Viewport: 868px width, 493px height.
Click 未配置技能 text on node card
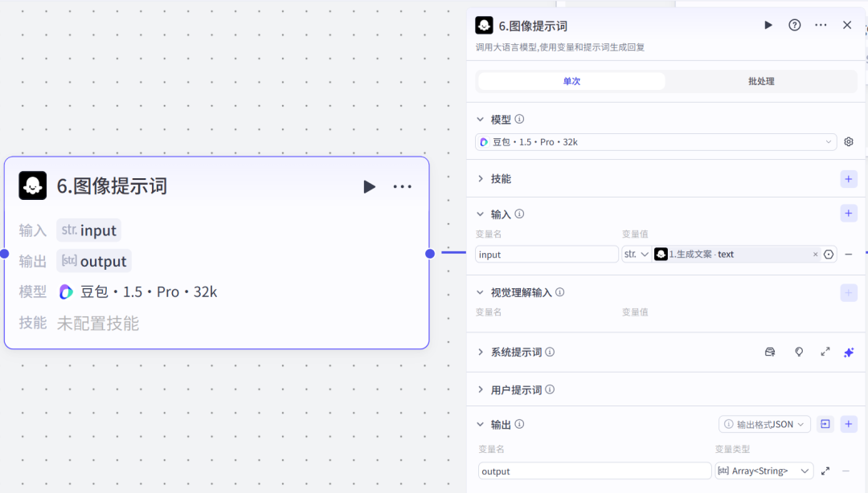point(98,323)
